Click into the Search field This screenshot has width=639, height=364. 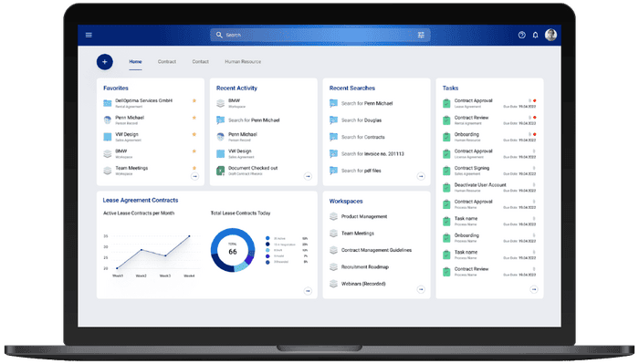pyautogui.click(x=319, y=35)
